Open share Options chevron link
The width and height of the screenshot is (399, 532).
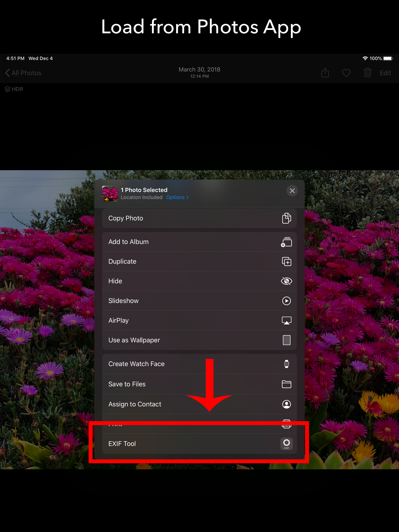pos(178,197)
